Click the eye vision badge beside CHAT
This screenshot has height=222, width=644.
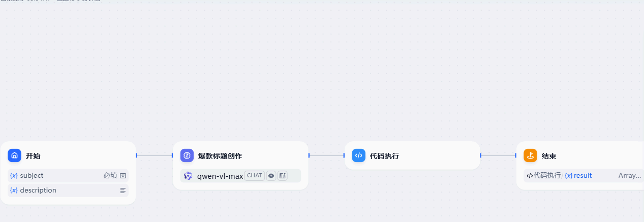click(x=271, y=176)
